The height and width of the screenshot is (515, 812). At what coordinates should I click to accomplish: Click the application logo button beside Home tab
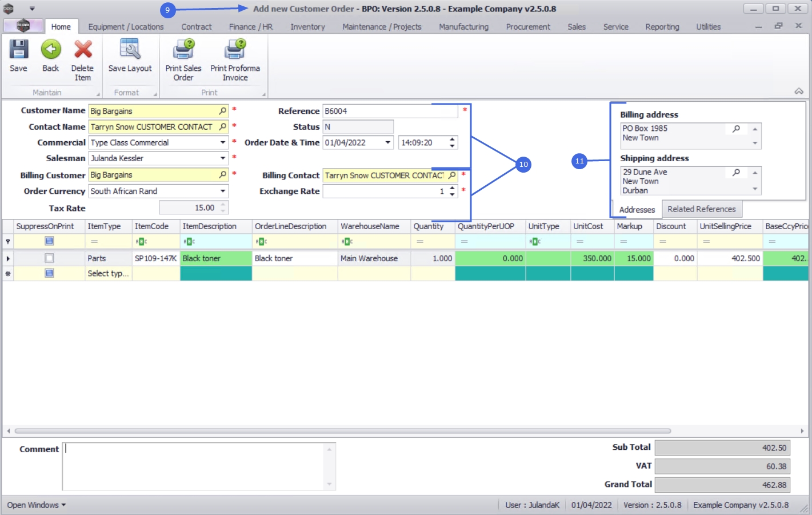(23, 26)
